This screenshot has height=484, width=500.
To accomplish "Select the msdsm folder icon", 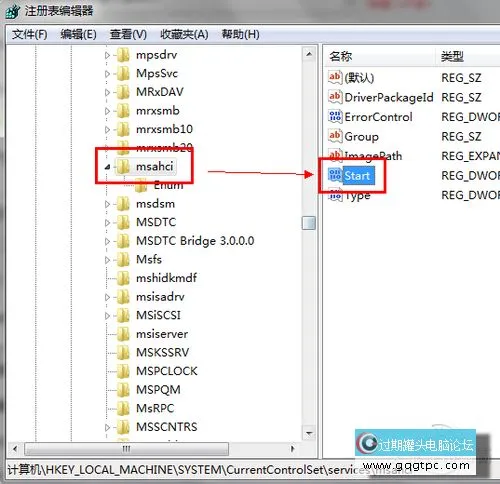I will pyautogui.click(x=123, y=204).
